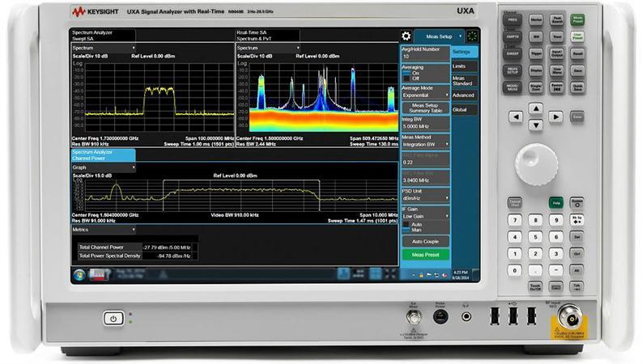Tap the numeric 7 key
The height and width of the screenshot is (364, 642).
(515, 220)
